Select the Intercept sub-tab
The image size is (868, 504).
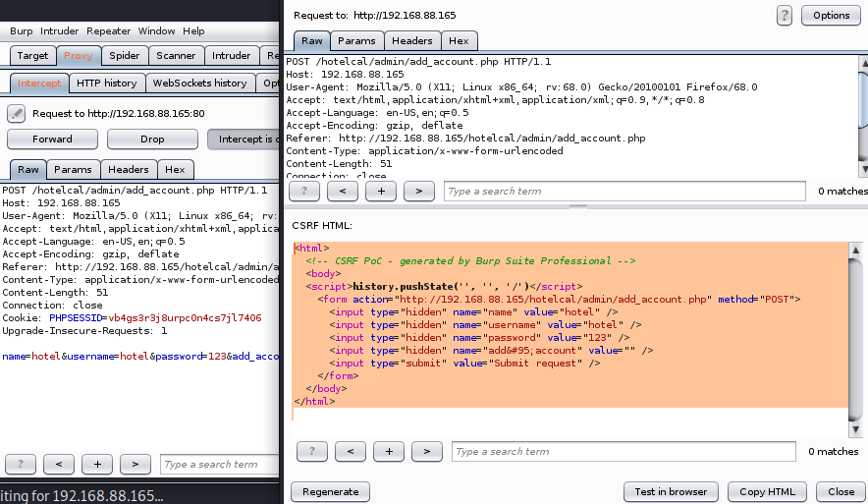[39, 84]
